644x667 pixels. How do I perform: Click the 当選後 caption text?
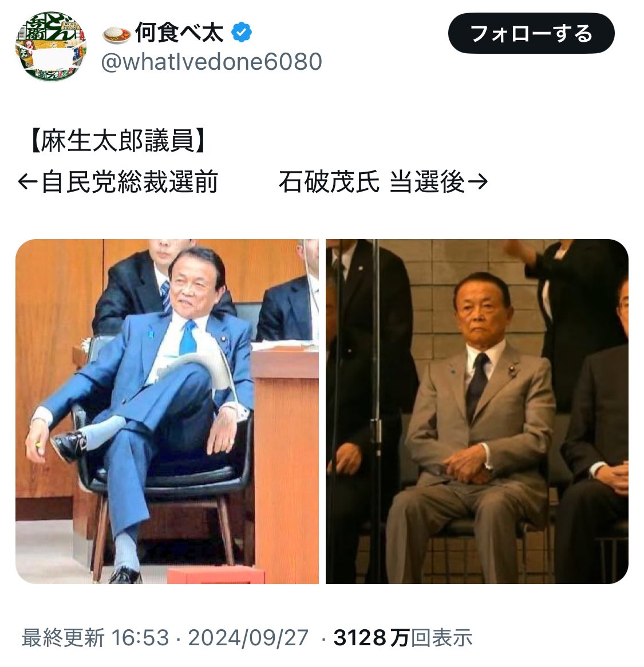[x=427, y=182]
